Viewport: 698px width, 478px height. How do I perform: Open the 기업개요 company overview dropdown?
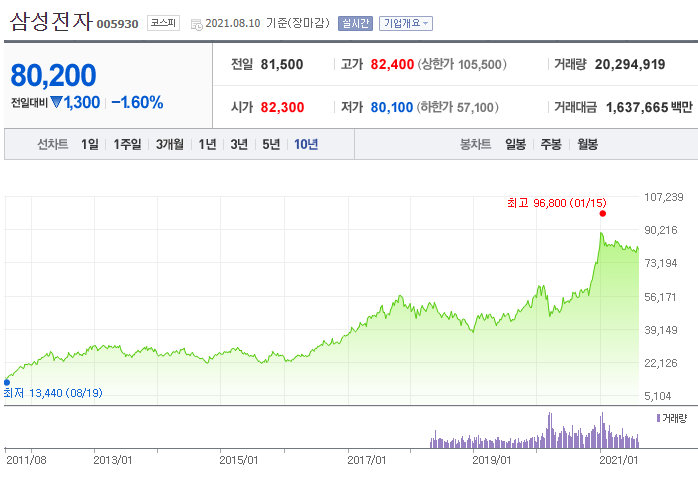pyautogui.click(x=406, y=23)
